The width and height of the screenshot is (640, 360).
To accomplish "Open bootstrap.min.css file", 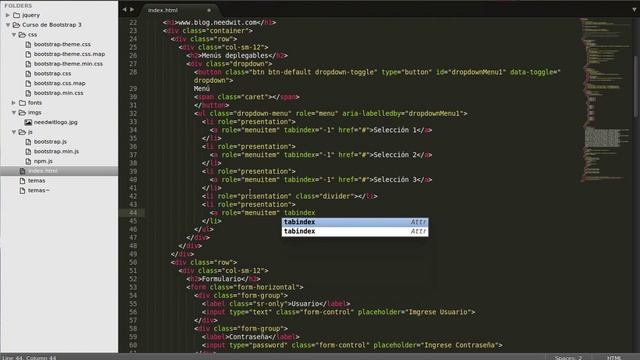I will click(x=58, y=93).
